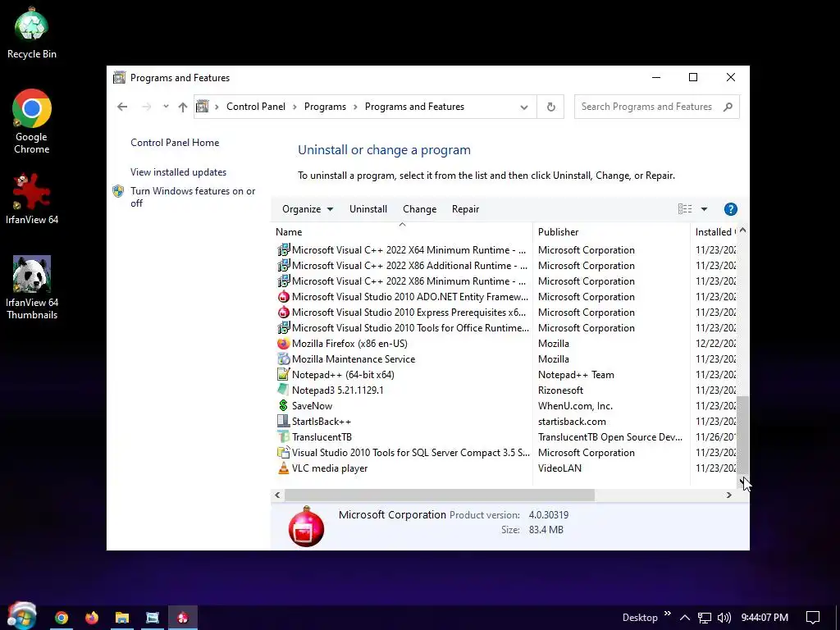
Task: Sort by the Publisher column header
Action: pyautogui.click(x=611, y=232)
